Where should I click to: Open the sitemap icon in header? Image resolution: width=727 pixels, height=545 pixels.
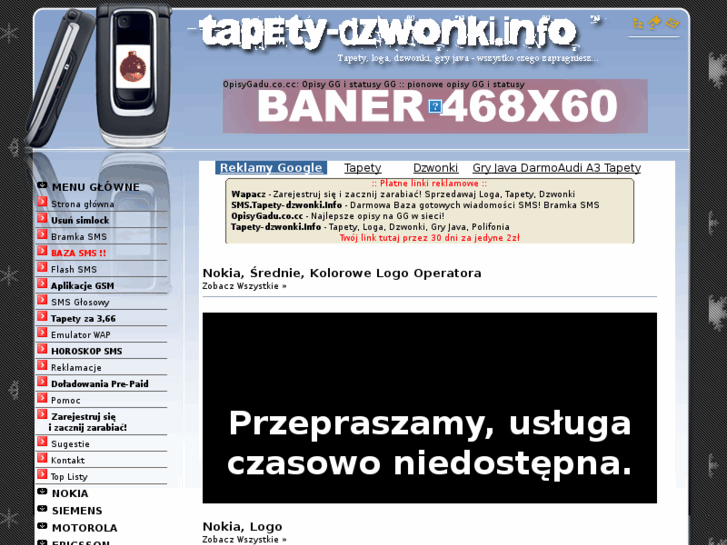(638, 23)
